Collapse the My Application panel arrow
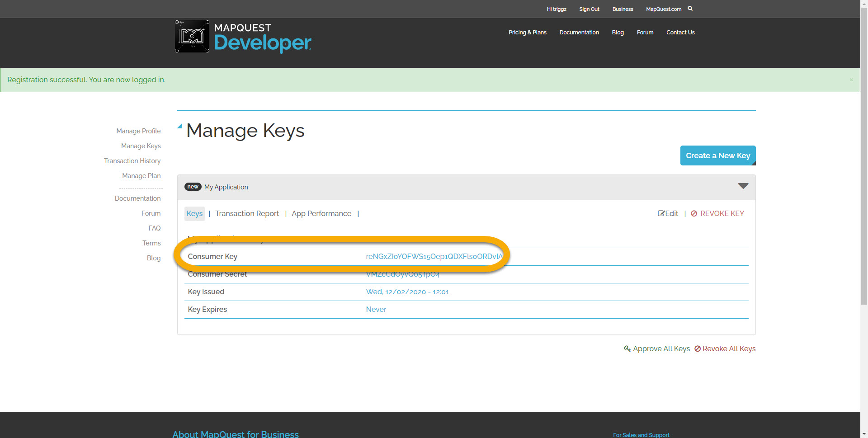 (743, 186)
